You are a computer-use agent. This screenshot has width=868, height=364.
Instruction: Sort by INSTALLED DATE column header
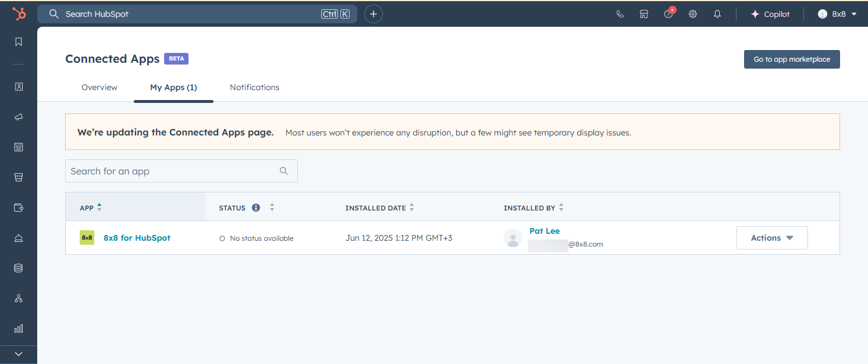(x=380, y=208)
